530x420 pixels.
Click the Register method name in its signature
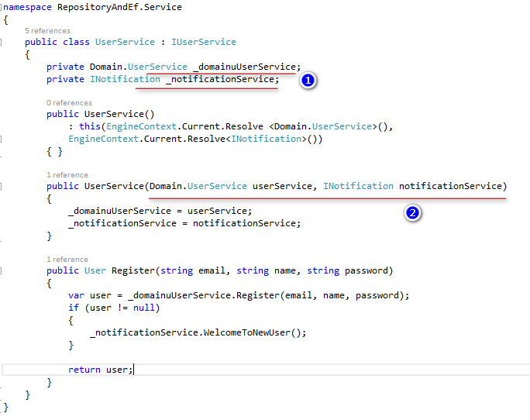(x=131, y=271)
